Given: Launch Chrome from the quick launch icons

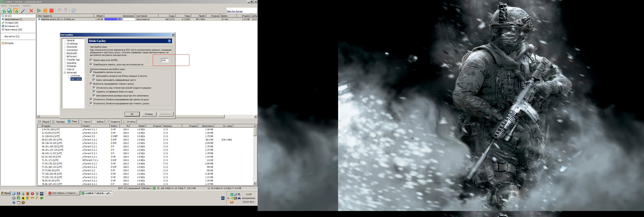Looking at the screenshot, I should point(28,198).
